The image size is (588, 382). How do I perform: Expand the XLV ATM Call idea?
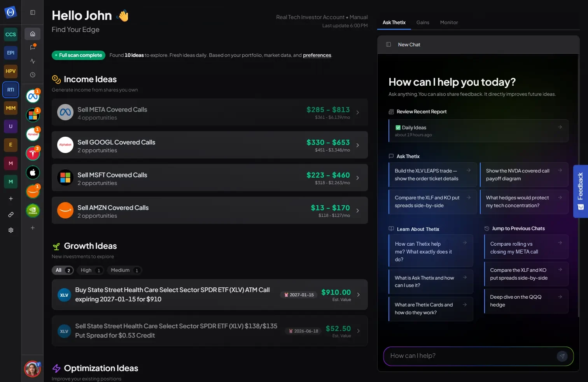(210, 295)
